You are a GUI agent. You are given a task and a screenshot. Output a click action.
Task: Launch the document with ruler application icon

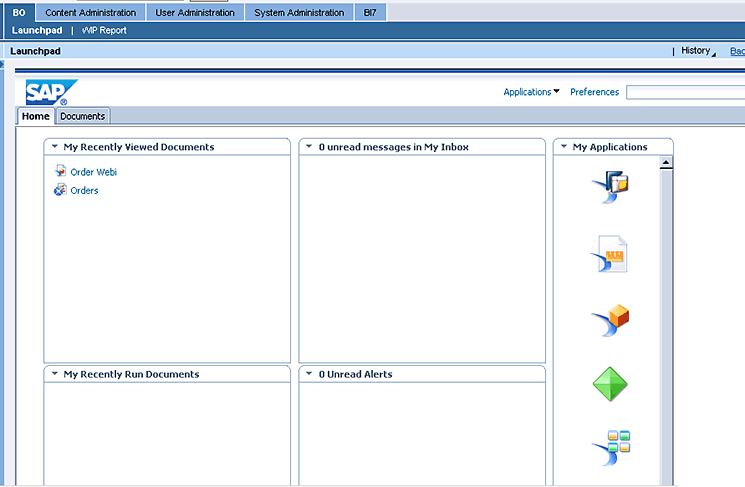pyautogui.click(x=611, y=255)
